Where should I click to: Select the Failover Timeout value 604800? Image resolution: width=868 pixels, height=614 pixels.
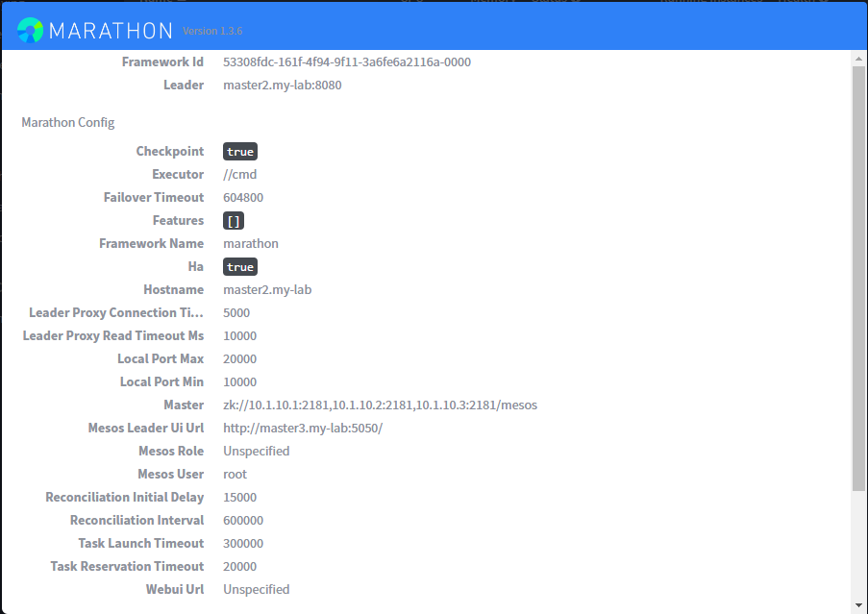tap(243, 198)
